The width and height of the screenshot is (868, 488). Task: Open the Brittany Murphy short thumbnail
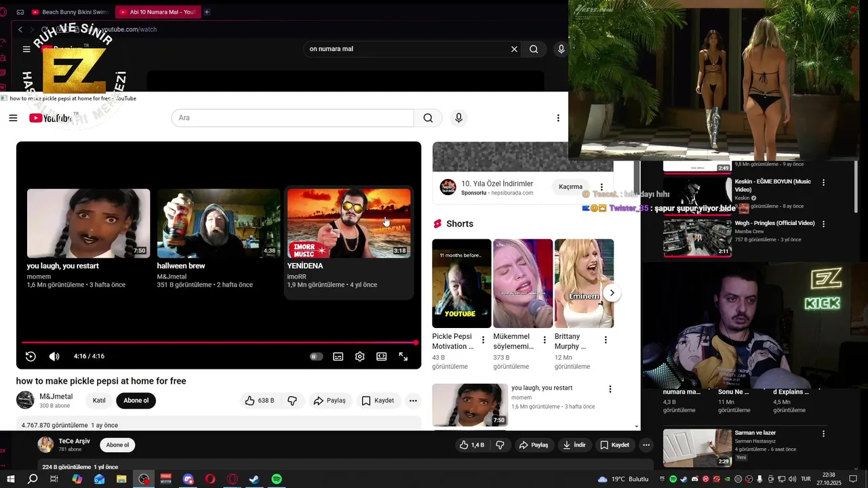pyautogui.click(x=584, y=283)
